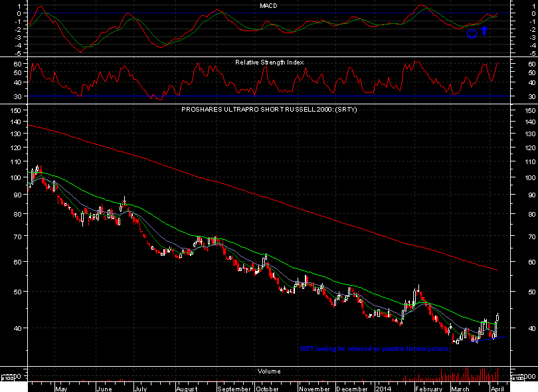The image size is (538, 392).
Task: Click 40 on the left price axis
Action: tap(18, 328)
